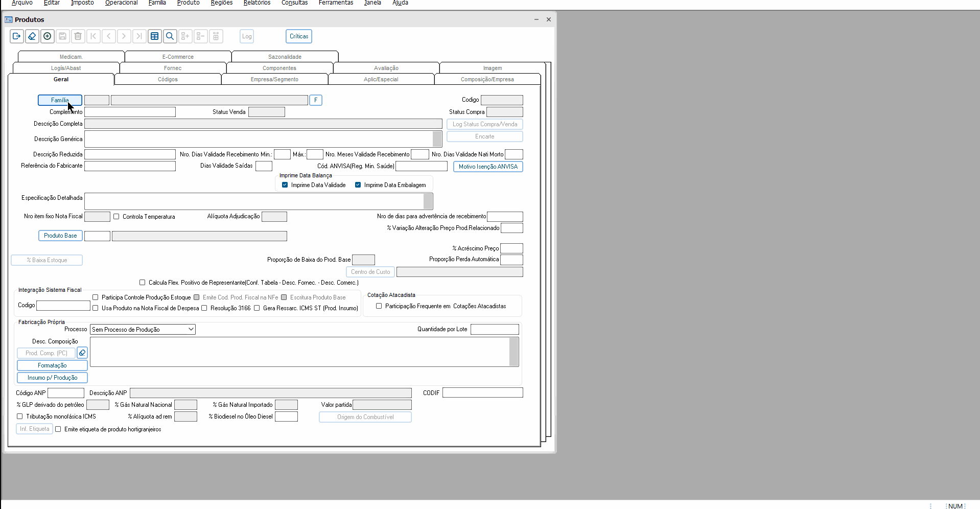Click the Família button
Image resolution: width=980 pixels, height=509 pixels.
[60, 100]
